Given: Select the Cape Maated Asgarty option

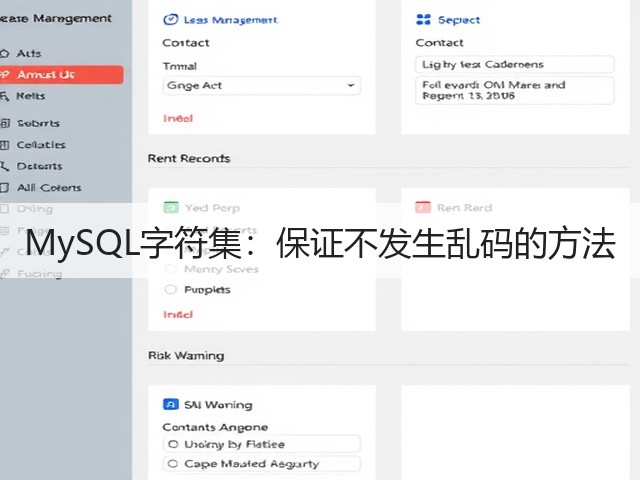Looking at the screenshot, I should pyautogui.click(x=262, y=464).
